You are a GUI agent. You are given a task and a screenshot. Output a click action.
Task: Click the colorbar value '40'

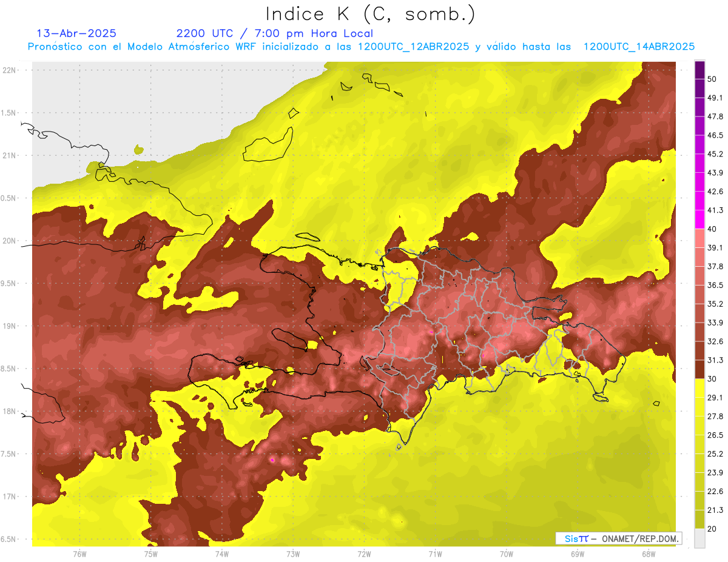pyautogui.click(x=712, y=229)
